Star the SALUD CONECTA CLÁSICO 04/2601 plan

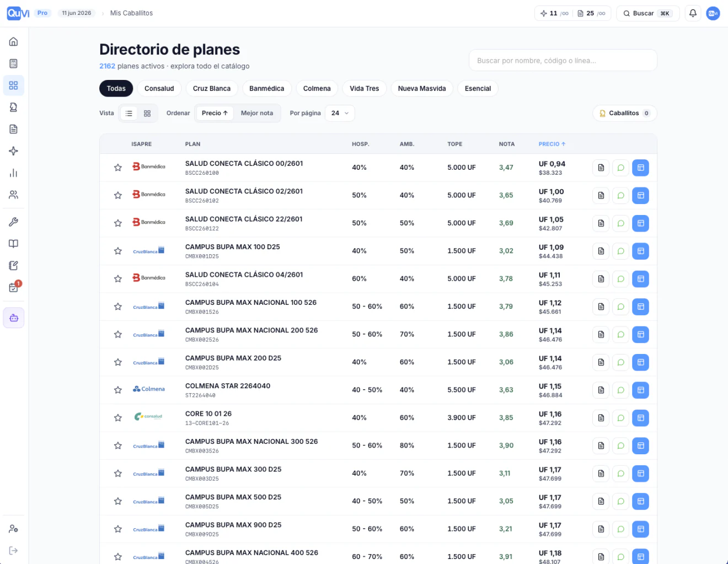pyautogui.click(x=117, y=279)
